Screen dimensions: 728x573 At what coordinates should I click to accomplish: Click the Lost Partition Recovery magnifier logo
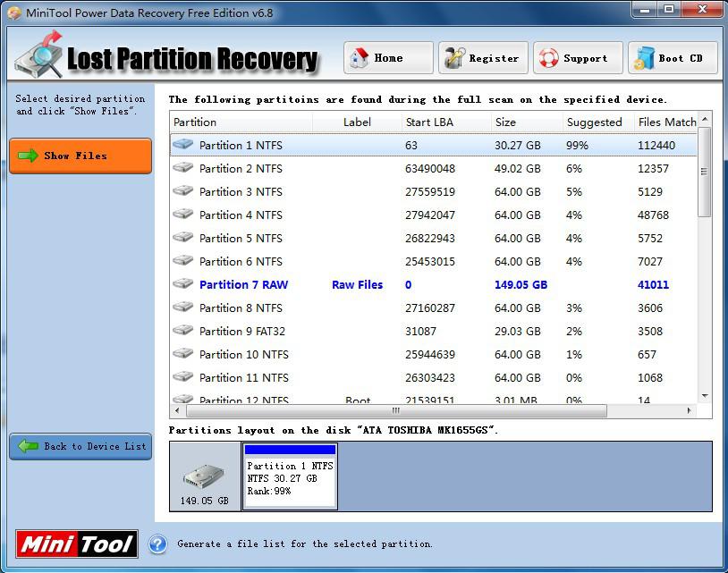coord(39,55)
